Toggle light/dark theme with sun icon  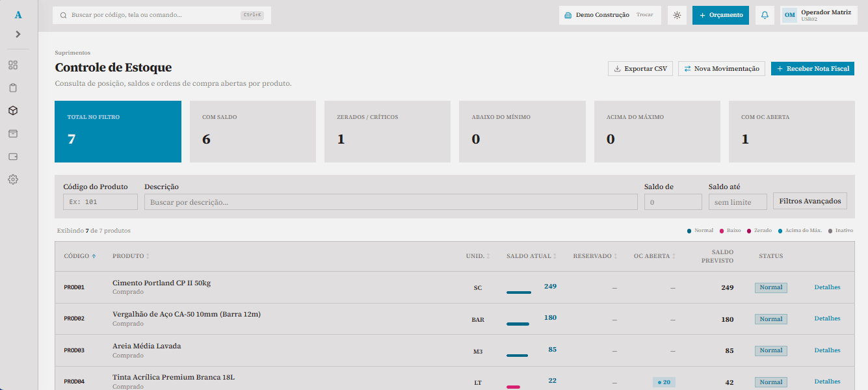click(x=677, y=15)
